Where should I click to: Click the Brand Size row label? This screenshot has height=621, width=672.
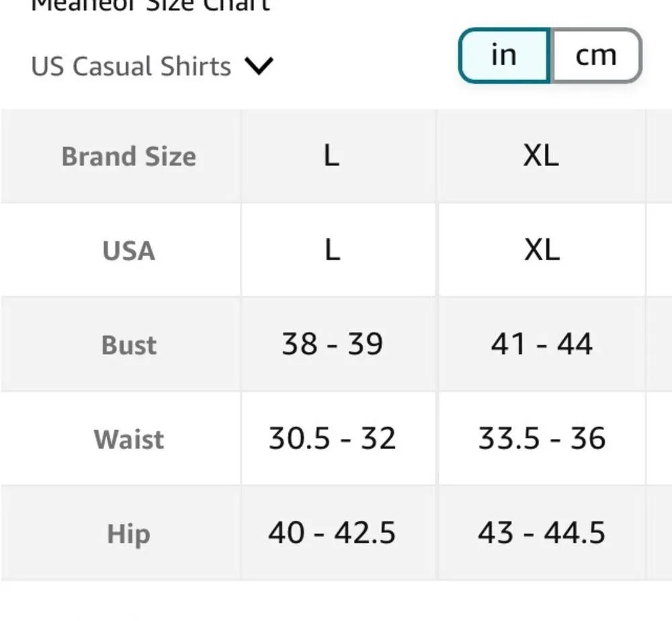[x=128, y=155]
